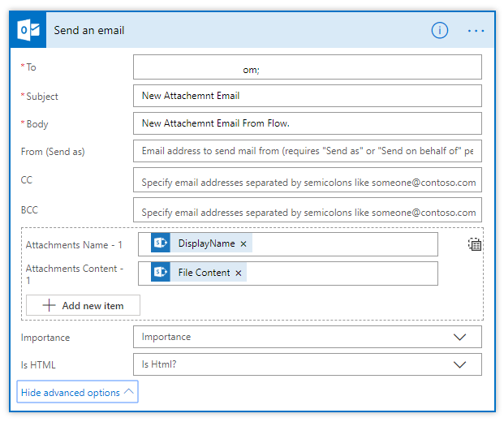Switch attachments to input entire array icon
Screen dimensions: 504x422
click(x=475, y=244)
